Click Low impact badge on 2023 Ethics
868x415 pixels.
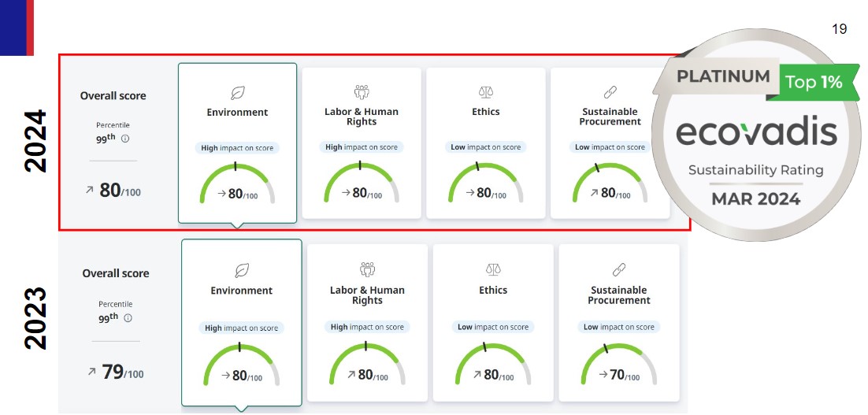pyautogui.click(x=492, y=327)
